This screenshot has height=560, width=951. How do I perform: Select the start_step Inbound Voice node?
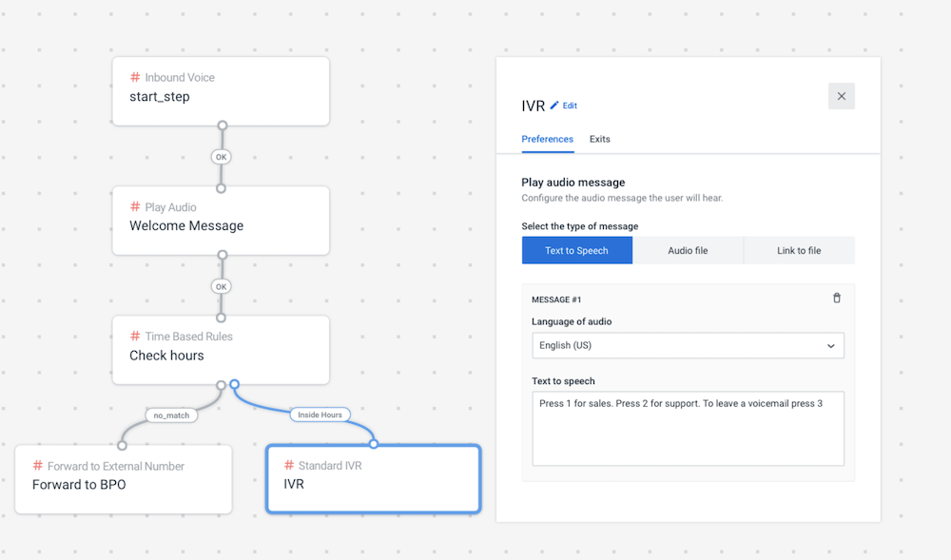pyautogui.click(x=221, y=91)
